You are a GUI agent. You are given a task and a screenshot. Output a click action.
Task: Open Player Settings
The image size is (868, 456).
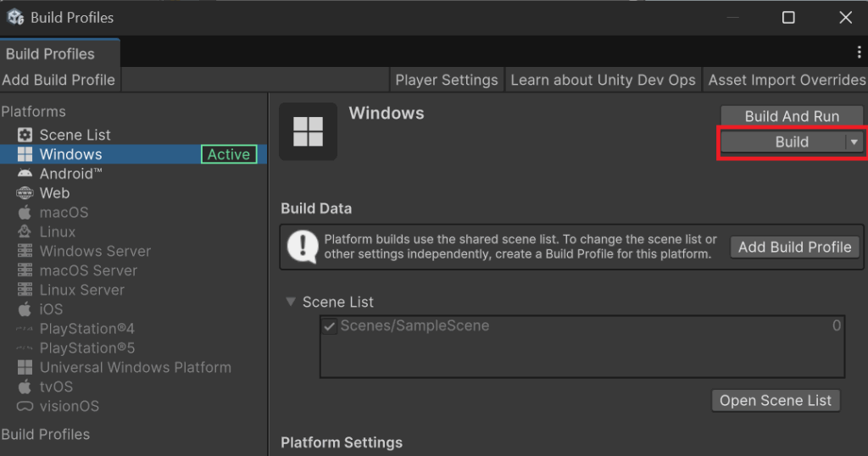tap(447, 80)
